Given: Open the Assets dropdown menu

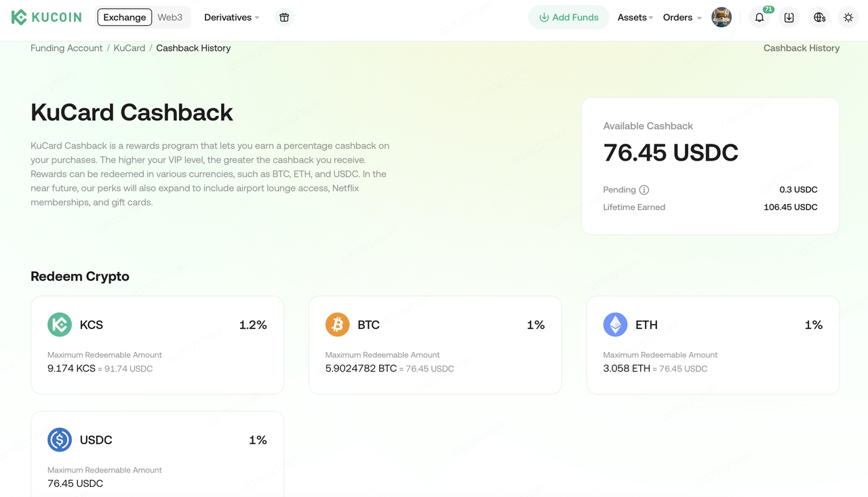Looking at the screenshot, I should pyautogui.click(x=635, y=18).
